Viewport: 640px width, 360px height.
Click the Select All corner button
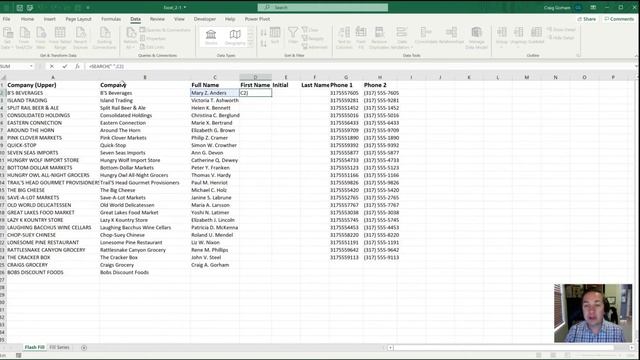click(x=3, y=77)
